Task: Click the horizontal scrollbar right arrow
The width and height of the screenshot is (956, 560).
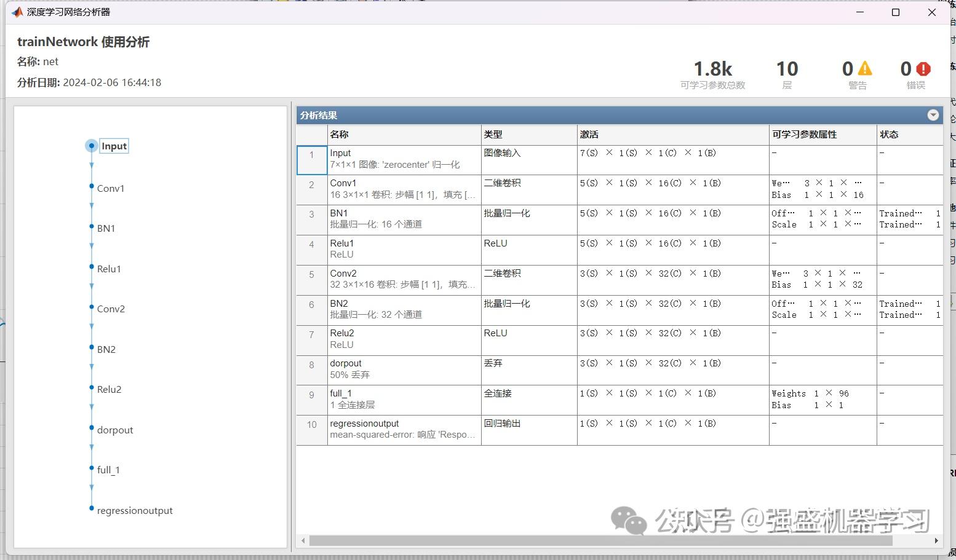Action: tap(936, 541)
